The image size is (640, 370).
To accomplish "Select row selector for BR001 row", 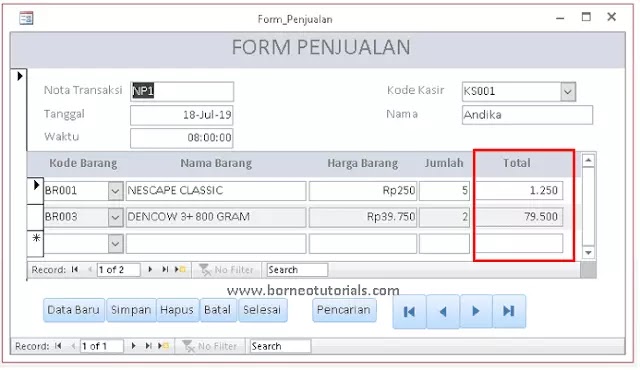I will (36, 191).
